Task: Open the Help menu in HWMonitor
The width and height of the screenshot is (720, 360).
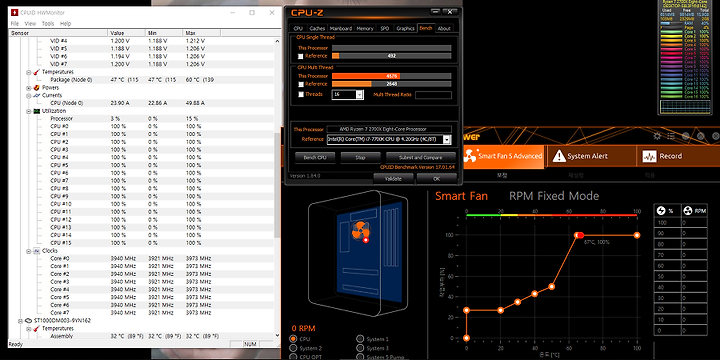Action: [66, 23]
